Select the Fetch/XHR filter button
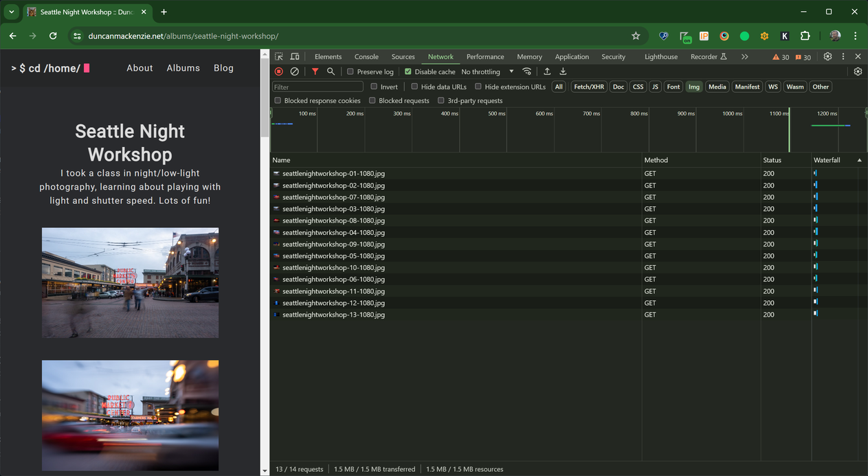This screenshot has height=476, width=868. (589, 87)
